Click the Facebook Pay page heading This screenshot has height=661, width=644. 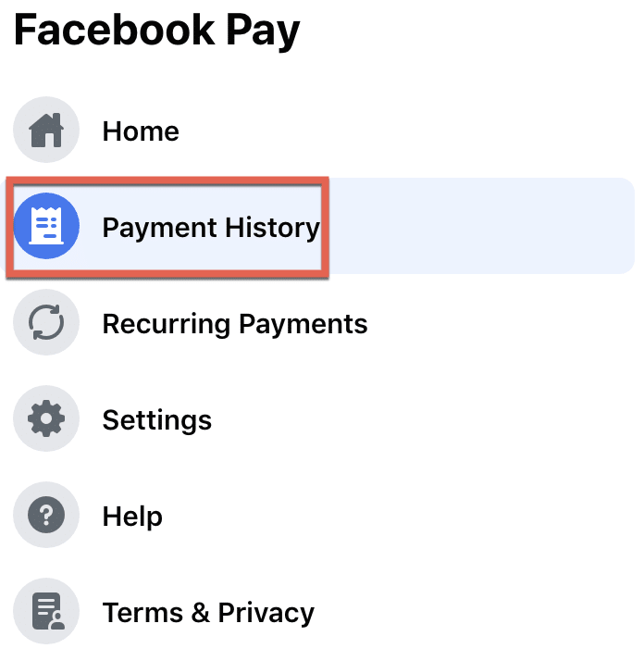pyautogui.click(x=156, y=31)
